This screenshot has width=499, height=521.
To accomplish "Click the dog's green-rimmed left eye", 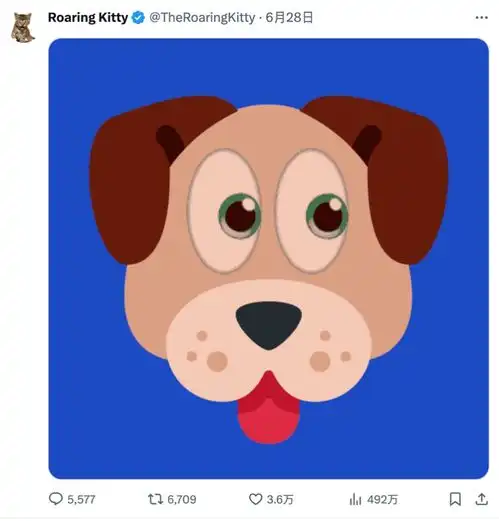I will [x=239, y=216].
